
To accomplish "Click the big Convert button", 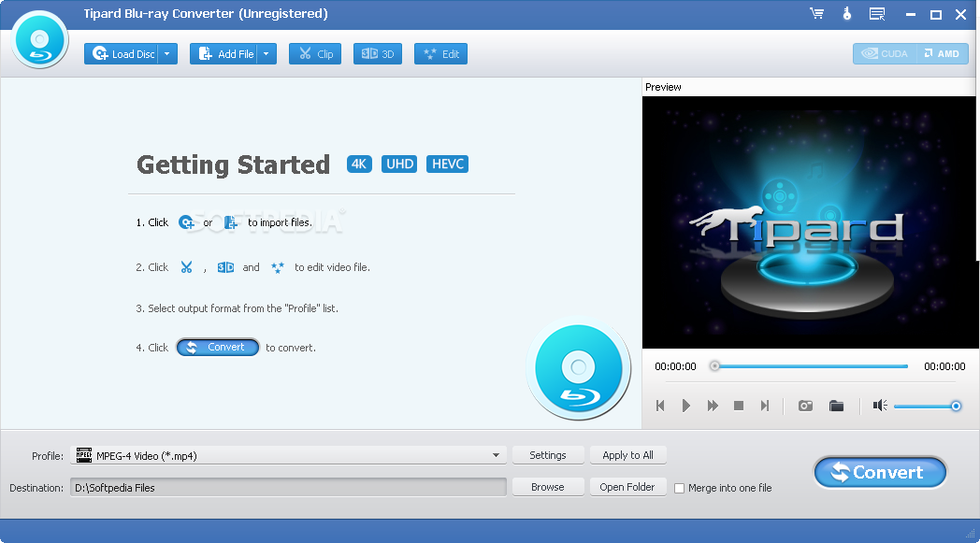I will coord(880,472).
